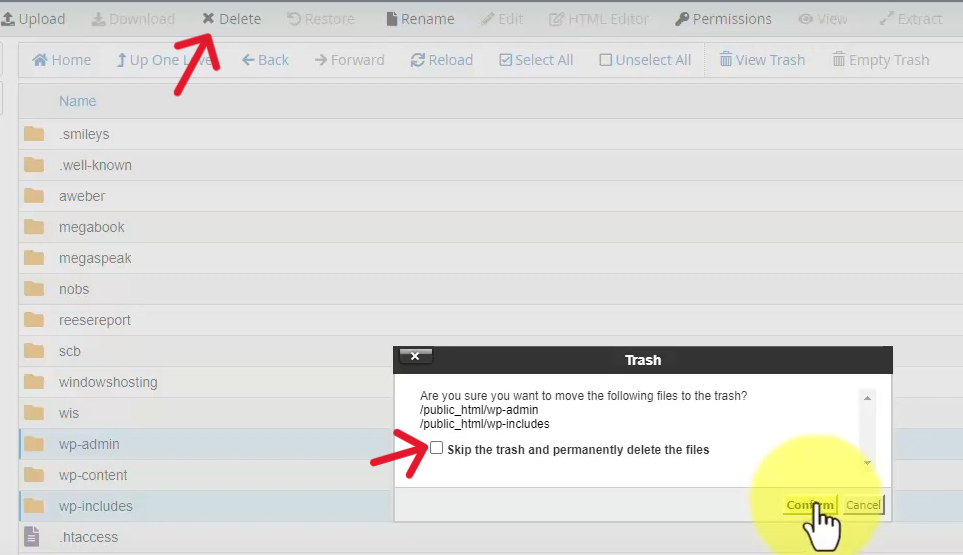Image resolution: width=963 pixels, height=555 pixels.
Task: Click the View toolbar button
Action: (x=823, y=19)
